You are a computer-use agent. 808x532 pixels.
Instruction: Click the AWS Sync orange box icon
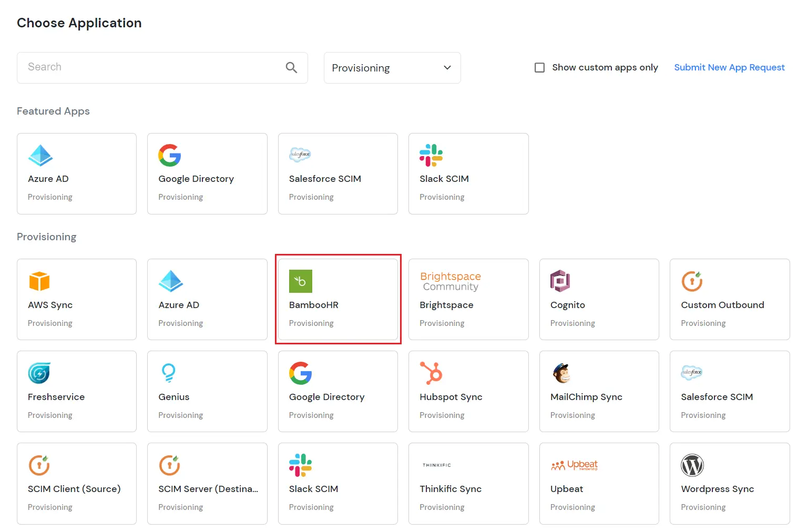coord(39,281)
